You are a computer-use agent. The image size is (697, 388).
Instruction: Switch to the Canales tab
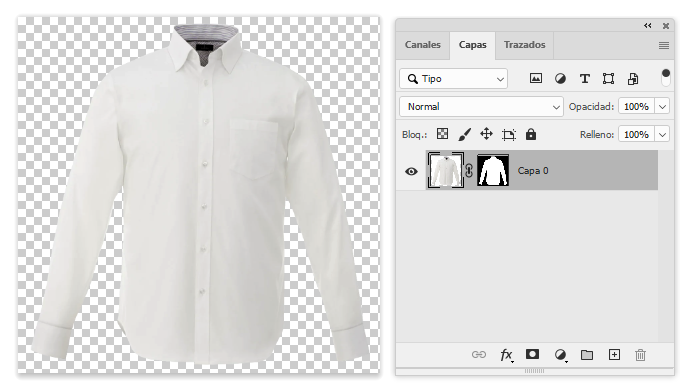pyautogui.click(x=422, y=45)
